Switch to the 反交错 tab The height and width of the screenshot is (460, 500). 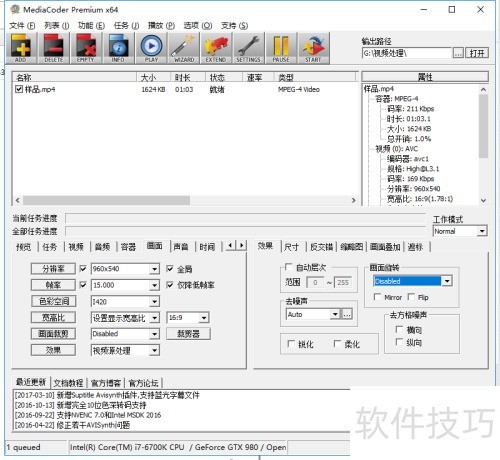tap(321, 247)
